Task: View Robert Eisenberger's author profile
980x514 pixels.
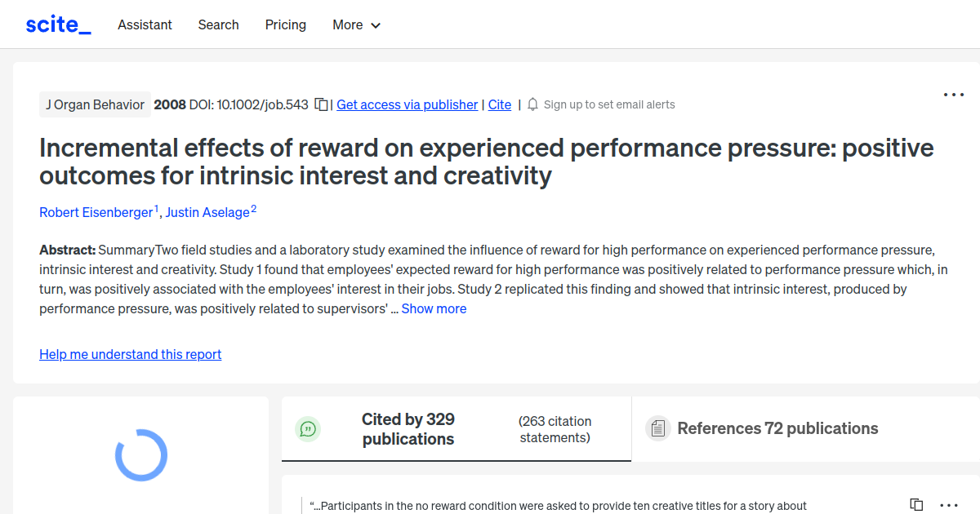Action: click(94, 212)
